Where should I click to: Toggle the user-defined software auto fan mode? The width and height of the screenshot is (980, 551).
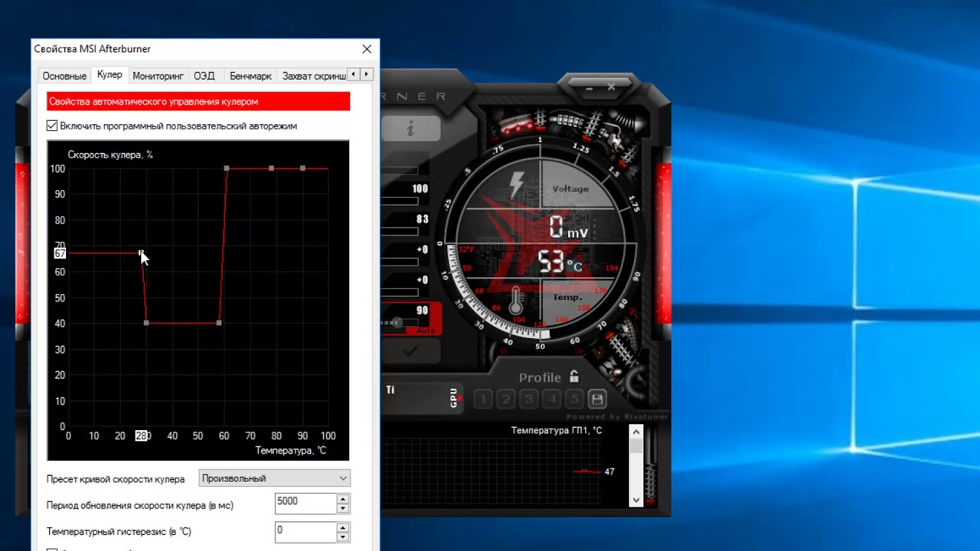coord(52,126)
